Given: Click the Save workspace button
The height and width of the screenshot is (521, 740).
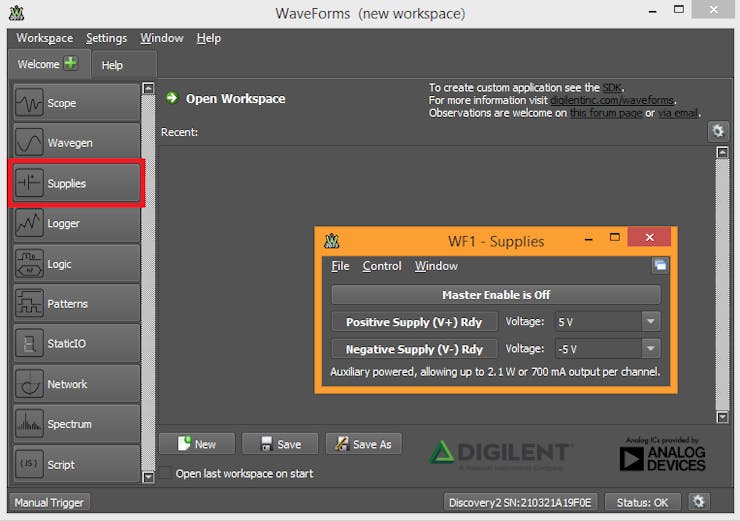Looking at the screenshot, I should click(280, 444).
